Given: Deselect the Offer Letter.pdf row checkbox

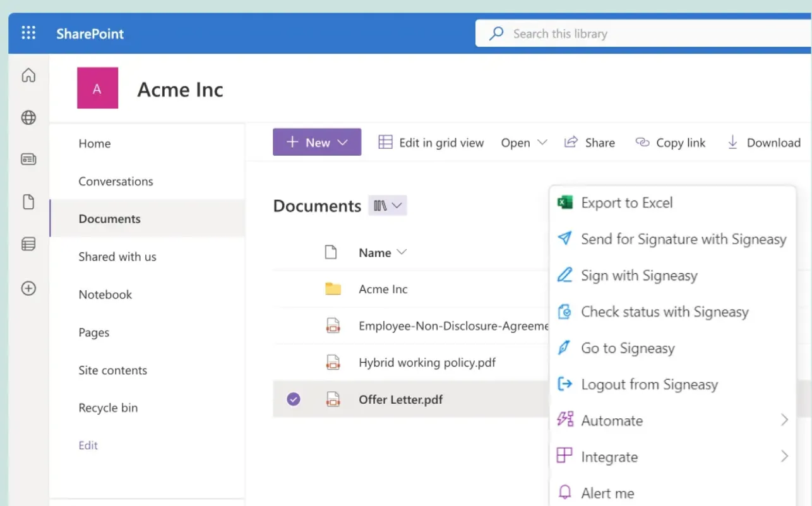Looking at the screenshot, I should pos(292,399).
